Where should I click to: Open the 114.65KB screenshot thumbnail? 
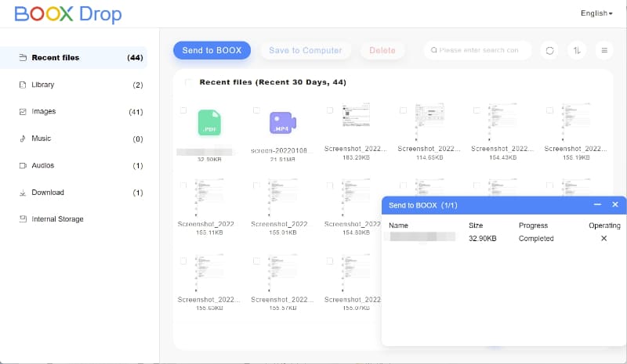pyautogui.click(x=429, y=122)
